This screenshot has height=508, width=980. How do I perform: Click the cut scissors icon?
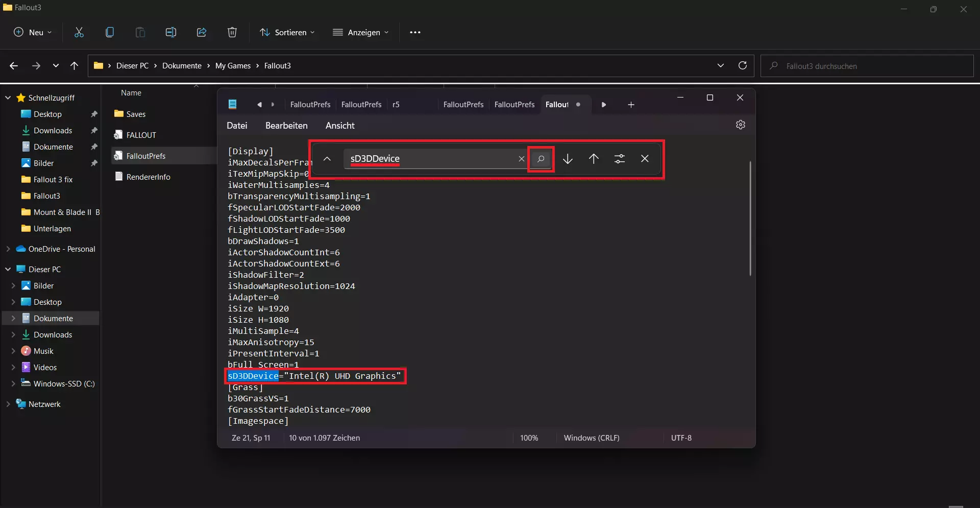(79, 32)
